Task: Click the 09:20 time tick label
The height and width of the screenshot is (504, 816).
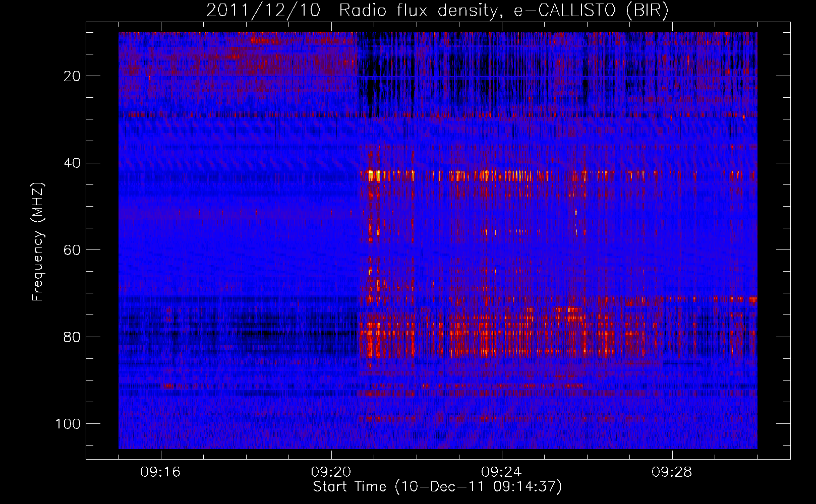Action: 331,472
